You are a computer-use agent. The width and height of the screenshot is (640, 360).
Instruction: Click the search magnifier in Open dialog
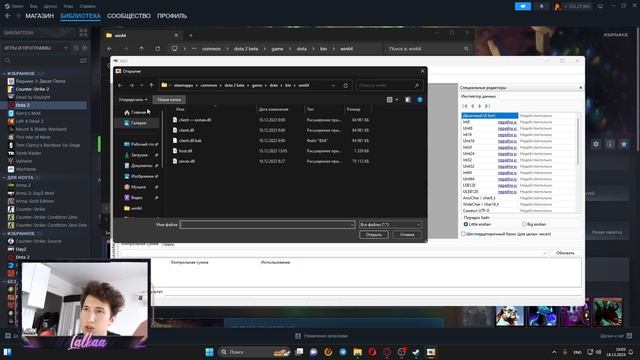[x=417, y=86]
